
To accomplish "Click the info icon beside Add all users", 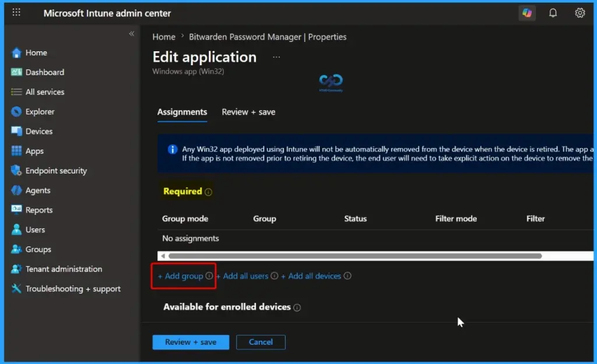I will (x=274, y=275).
